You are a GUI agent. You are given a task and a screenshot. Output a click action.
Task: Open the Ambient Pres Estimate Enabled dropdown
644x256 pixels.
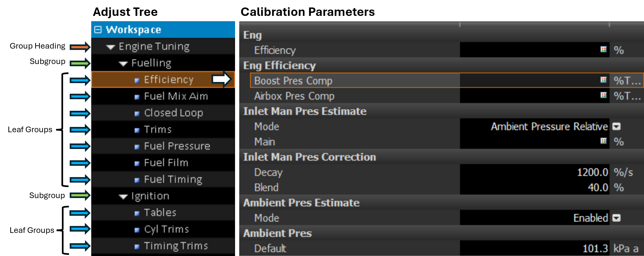click(x=616, y=218)
